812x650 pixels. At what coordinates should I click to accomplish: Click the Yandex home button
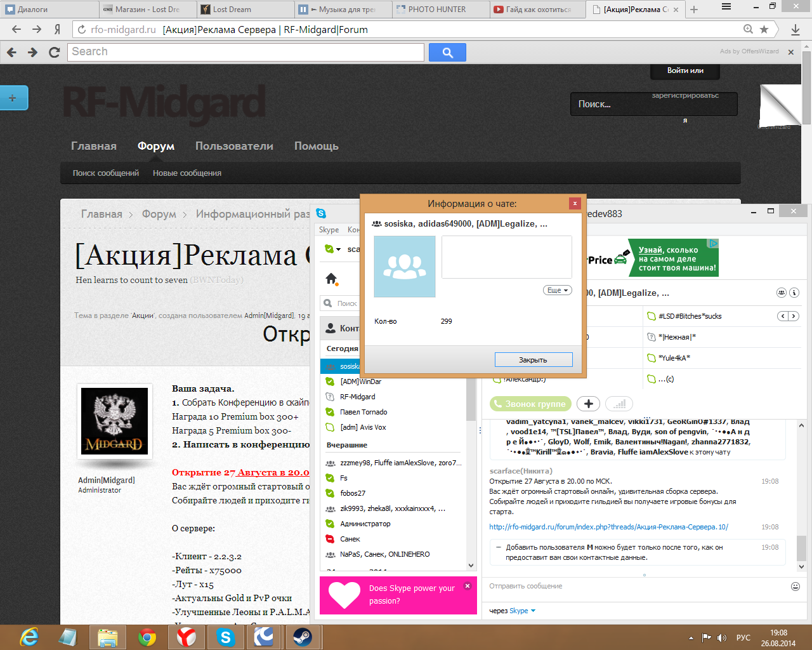58,29
